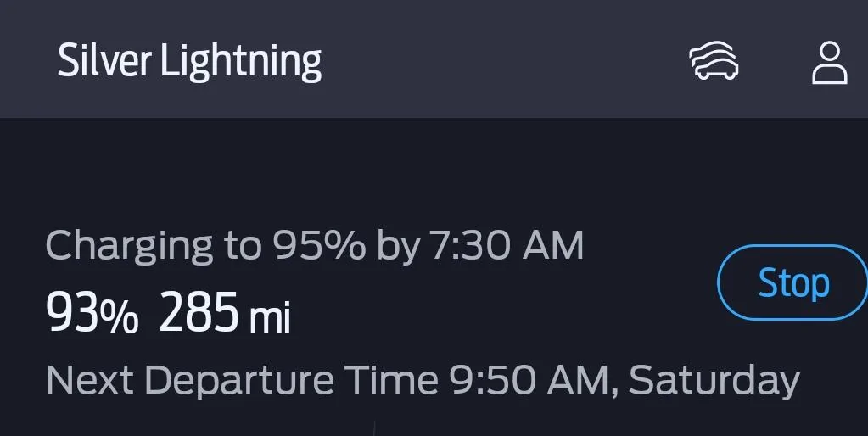Open the vehicle garage icon
Image resolution: width=868 pixels, height=436 pixels.
pos(714,60)
